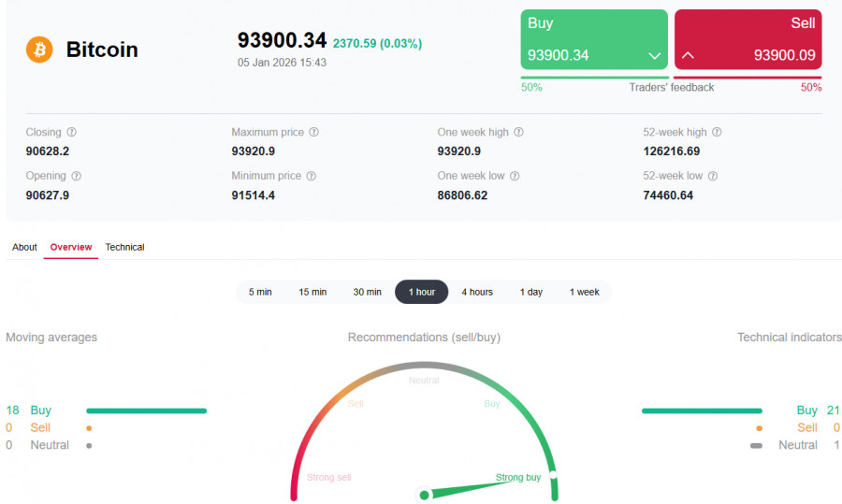
Task: Click the Moving averages Buy progress bar
Action: (146, 411)
